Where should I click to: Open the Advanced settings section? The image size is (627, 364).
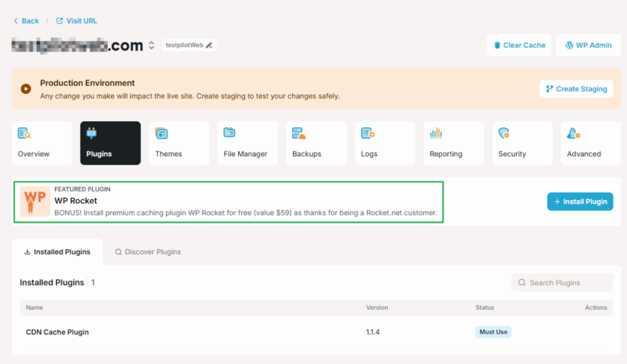click(x=590, y=143)
